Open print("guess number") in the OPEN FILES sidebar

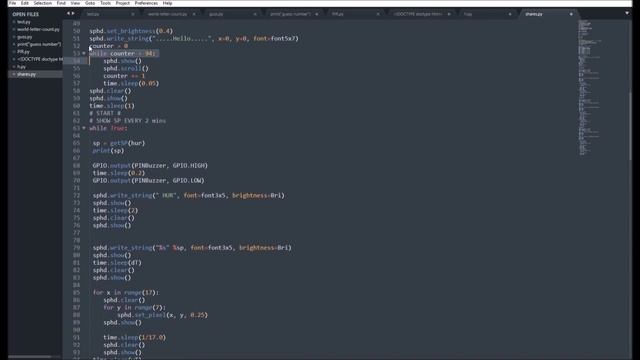point(39,44)
